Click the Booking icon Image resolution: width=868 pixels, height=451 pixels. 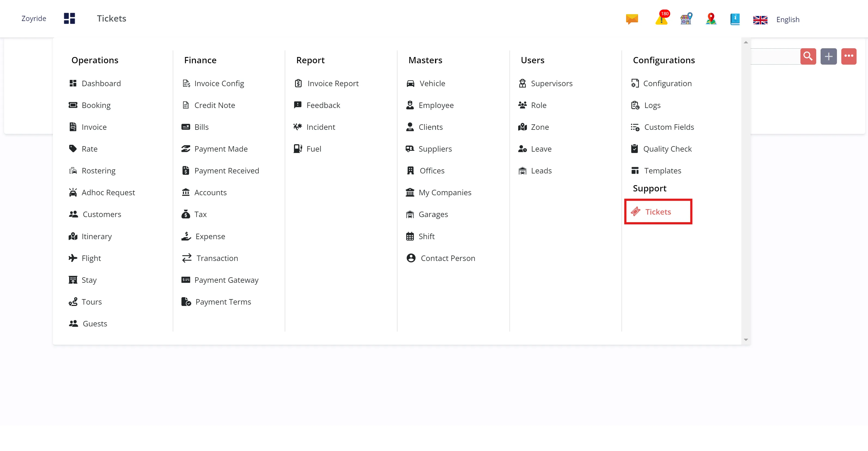[73, 105]
